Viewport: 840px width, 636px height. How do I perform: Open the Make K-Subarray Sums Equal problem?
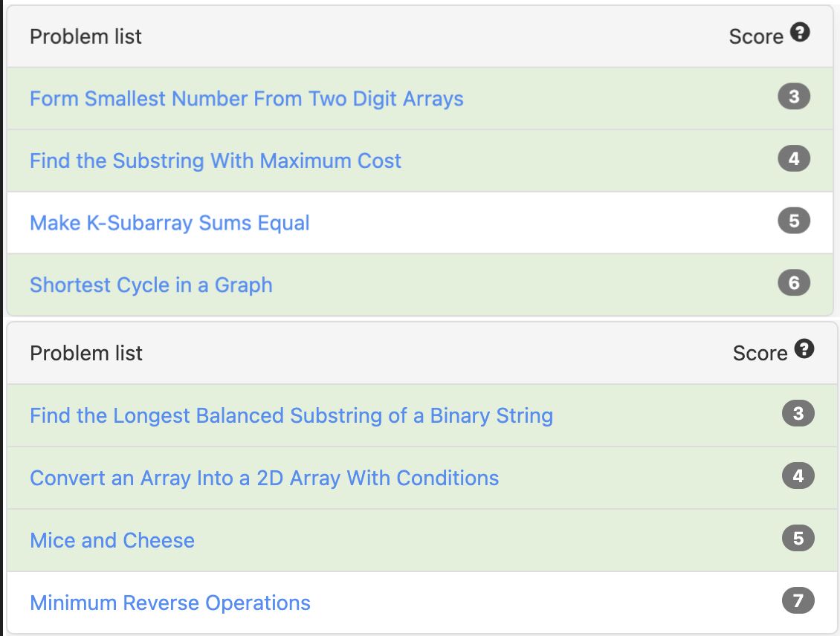pos(169,223)
